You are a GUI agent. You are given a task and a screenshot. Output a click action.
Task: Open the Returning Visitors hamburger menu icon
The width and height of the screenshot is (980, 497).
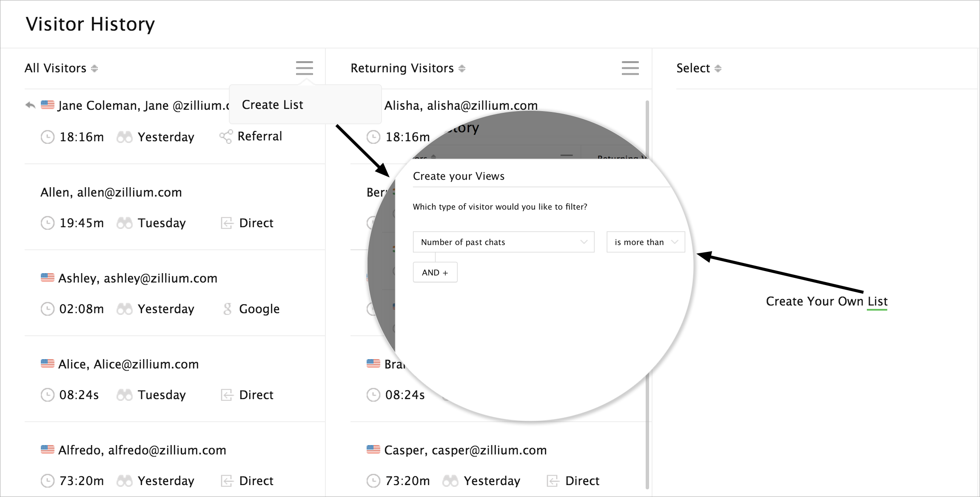(630, 68)
